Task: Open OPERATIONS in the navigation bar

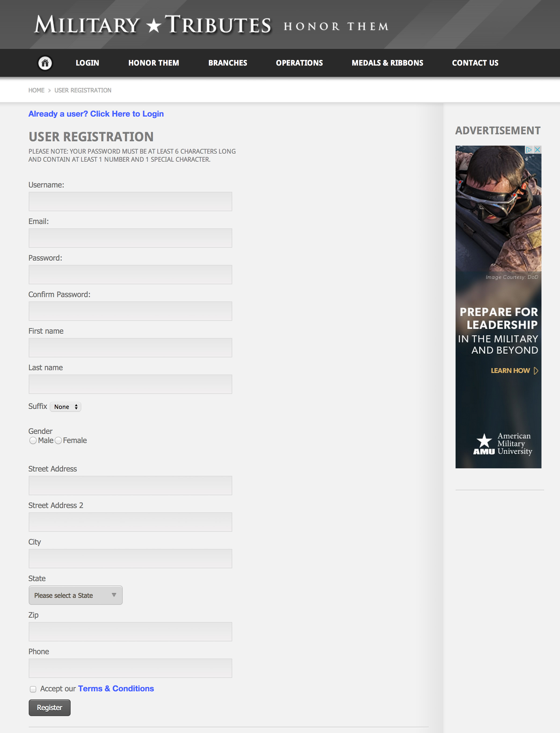Action: [x=299, y=63]
